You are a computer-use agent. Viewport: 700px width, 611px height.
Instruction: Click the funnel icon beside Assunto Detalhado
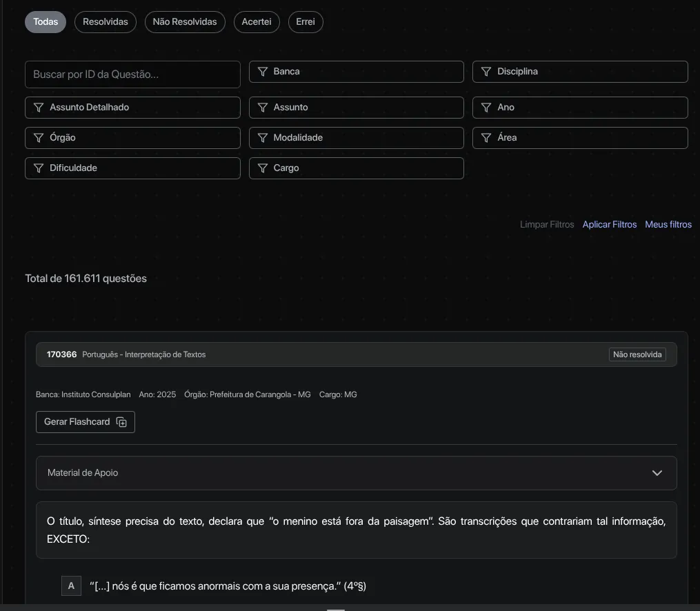tap(39, 108)
